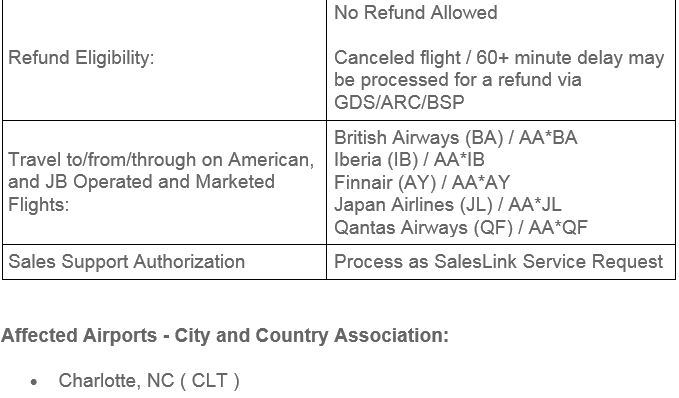Viewport: 679px width, 398px height.
Task: Click the Refund Eligibility label
Action: (x=81, y=58)
